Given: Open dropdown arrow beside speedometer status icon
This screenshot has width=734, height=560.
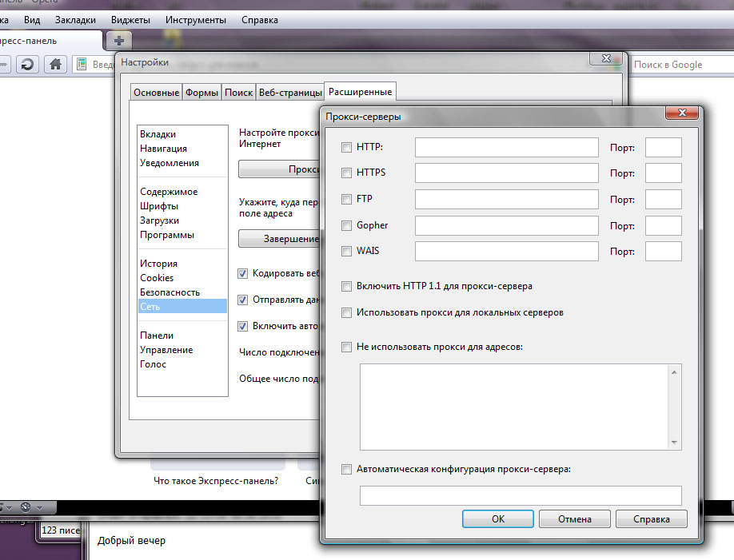Looking at the screenshot, I should [39, 506].
